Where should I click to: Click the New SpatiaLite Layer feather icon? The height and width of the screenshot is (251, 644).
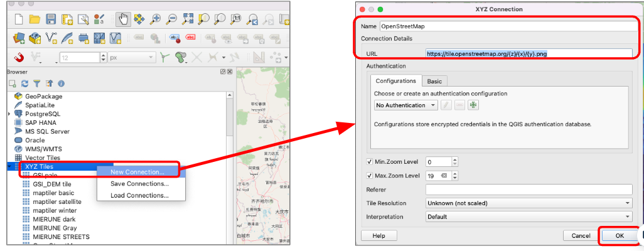coord(67,38)
